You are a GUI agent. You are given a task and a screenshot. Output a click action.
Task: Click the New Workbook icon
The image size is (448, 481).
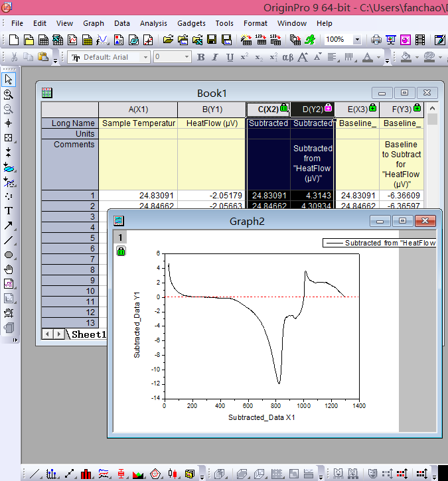point(43,40)
